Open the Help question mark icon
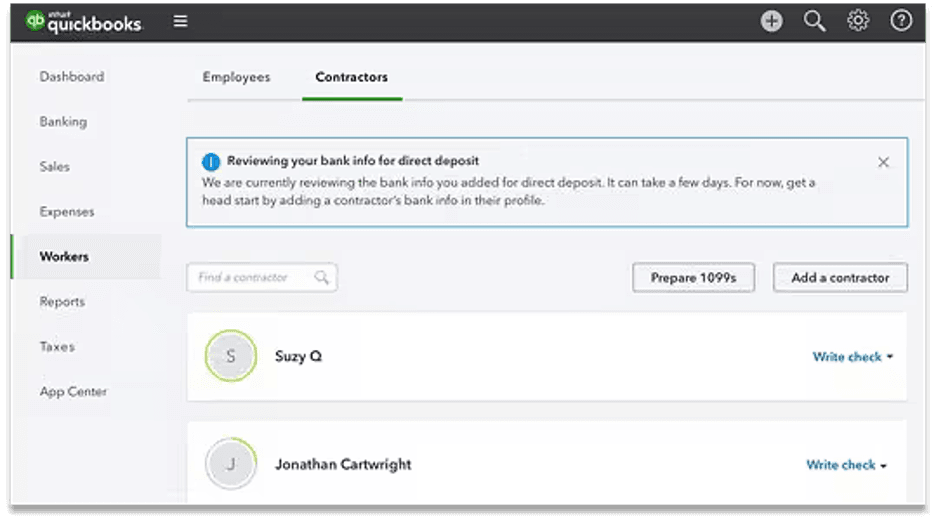The height and width of the screenshot is (522, 936). click(901, 21)
